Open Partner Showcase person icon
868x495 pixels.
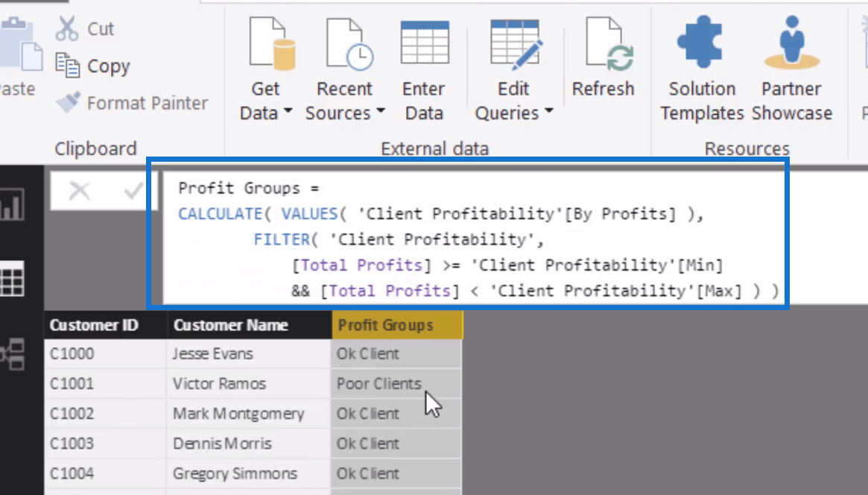(791, 42)
